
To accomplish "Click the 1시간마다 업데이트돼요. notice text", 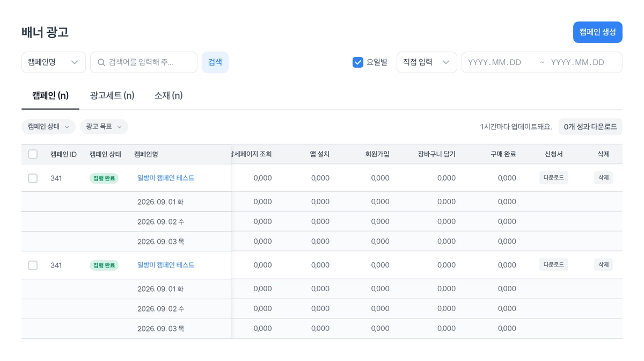I will point(516,127).
